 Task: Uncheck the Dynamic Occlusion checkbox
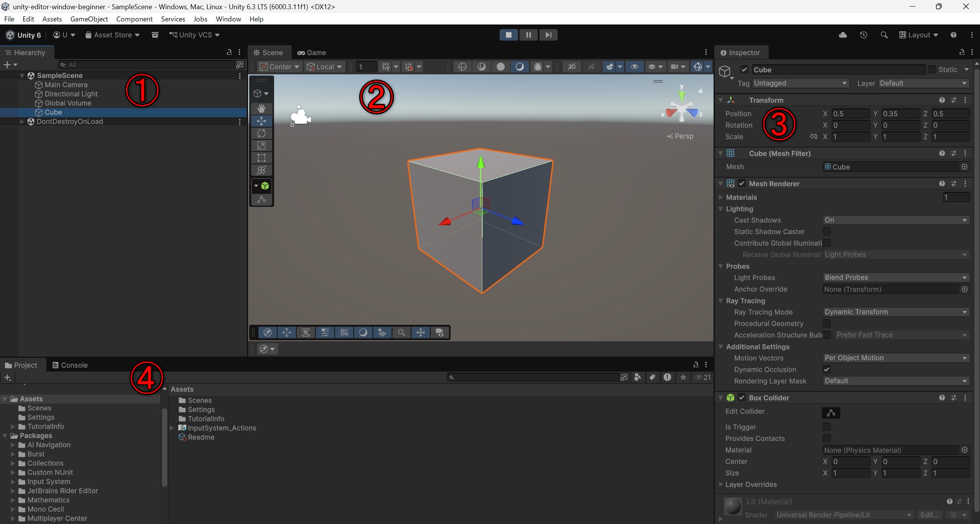[826, 370]
